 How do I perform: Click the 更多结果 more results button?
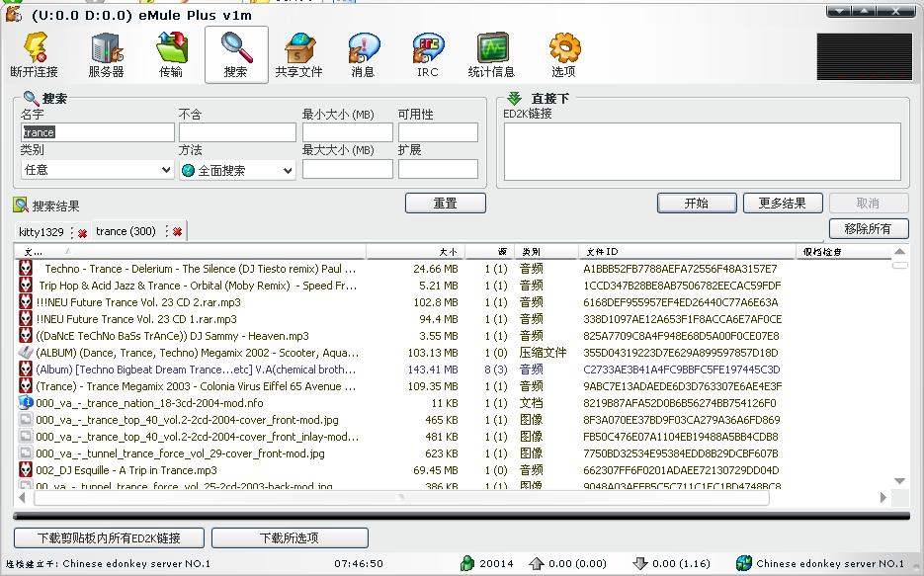pos(783,203)
